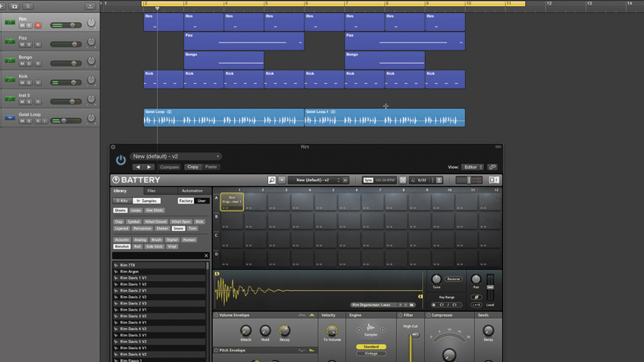
Task: Click previous preset arrow in plug-in header
Action: point(138,167)
